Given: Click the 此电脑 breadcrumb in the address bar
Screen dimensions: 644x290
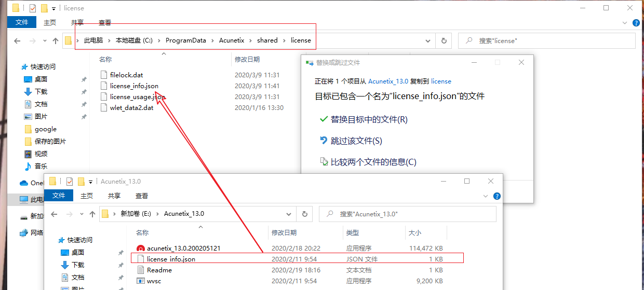Looking at the screenshot, I should point(93,40).
